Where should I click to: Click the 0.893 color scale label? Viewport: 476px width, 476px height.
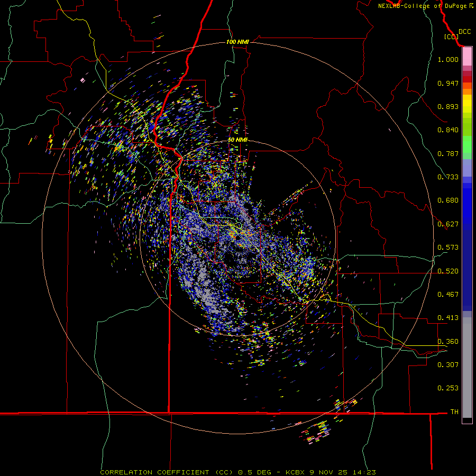click(448, 106)
